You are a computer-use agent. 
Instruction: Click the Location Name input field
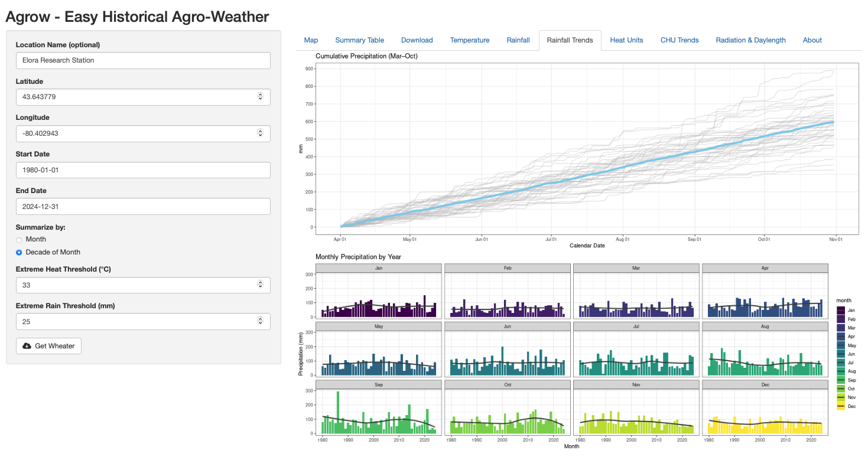pyautogui.click(x=142, y=60)
